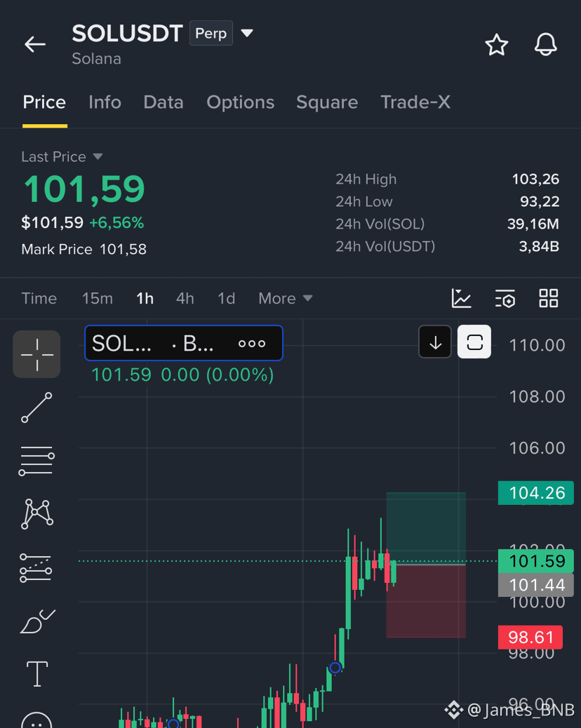The height and width of the screenshot is (728, 581).
Task: Select the brush drawing tool
Action: 38,621
